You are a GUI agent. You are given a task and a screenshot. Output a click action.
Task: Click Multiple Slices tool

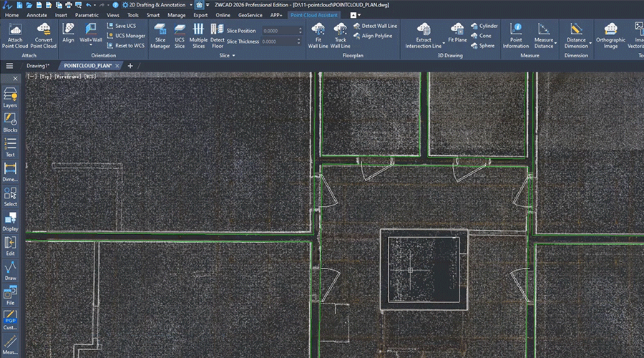[198, 35]
